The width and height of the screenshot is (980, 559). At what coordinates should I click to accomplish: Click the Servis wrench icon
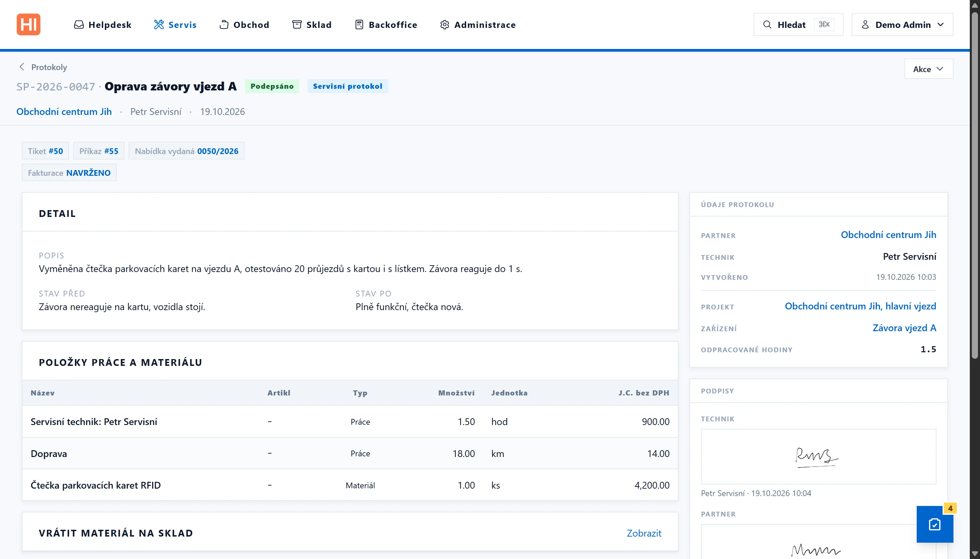pyautogui.click(x=159, y=24)
